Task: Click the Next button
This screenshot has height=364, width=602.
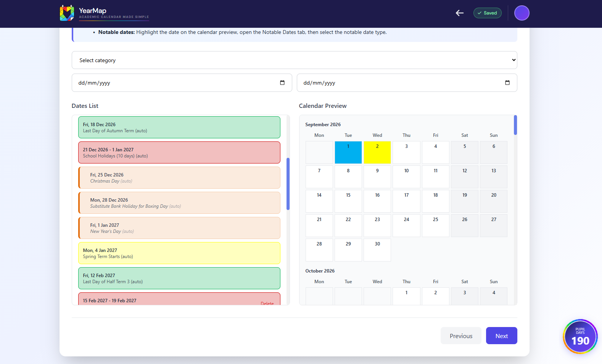Action: click(x=501, y=336)
